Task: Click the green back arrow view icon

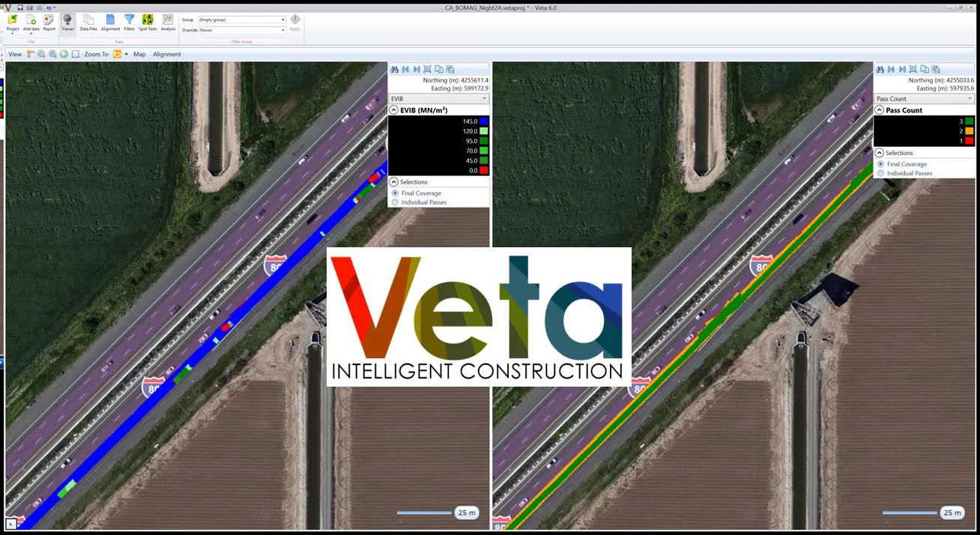Action: click(64, 54)
